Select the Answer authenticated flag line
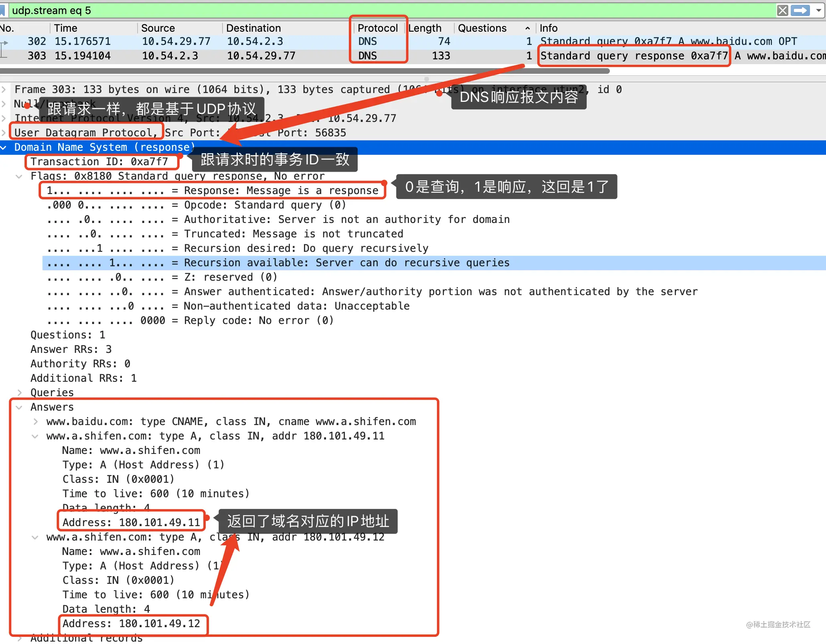Screen dimensions: 826x644 click(372, 292)
